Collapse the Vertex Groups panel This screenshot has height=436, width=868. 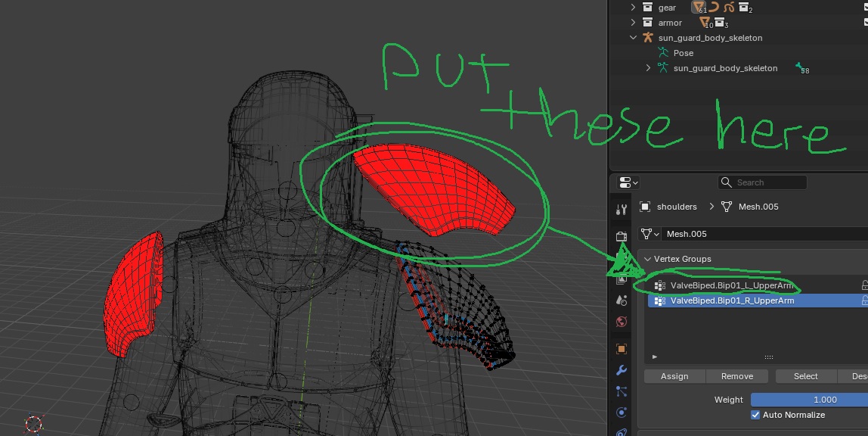tap(647, 259)
